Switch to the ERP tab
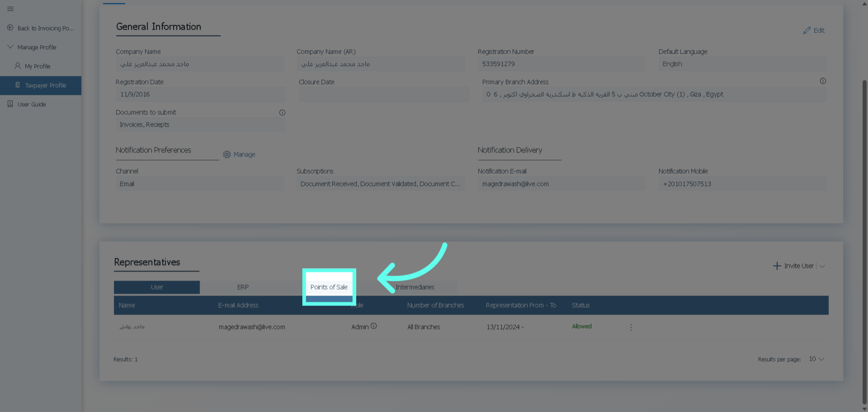This screenshot has height=412, width=868. pos(243,287)
